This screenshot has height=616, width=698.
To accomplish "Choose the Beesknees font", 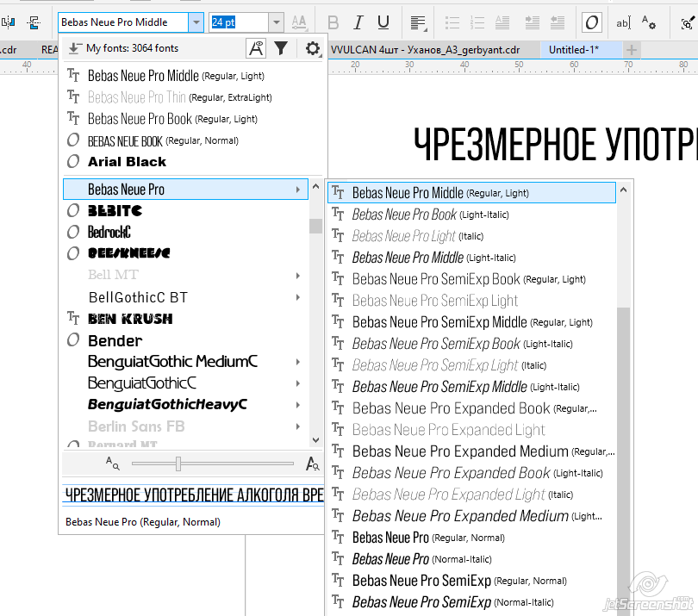I will (185, 253).
